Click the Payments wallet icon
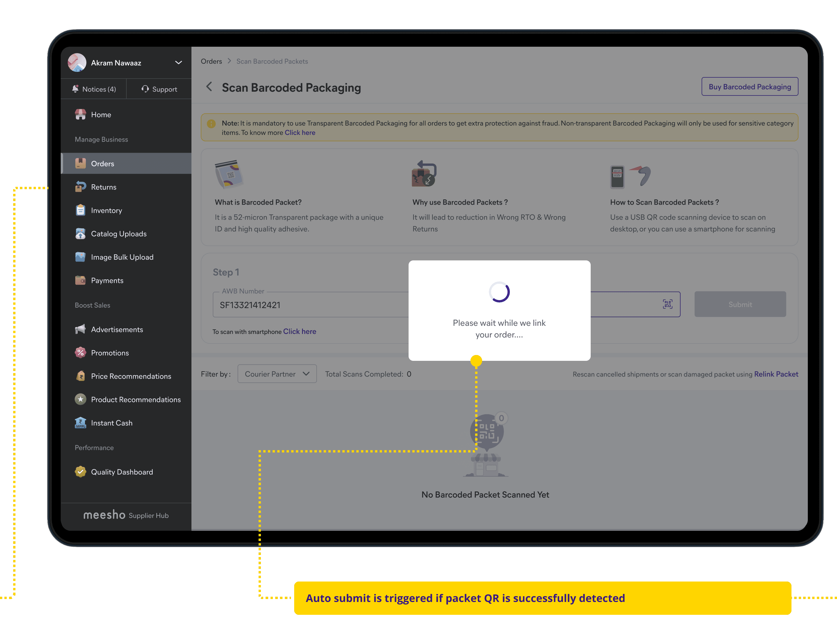 [80, 280]
